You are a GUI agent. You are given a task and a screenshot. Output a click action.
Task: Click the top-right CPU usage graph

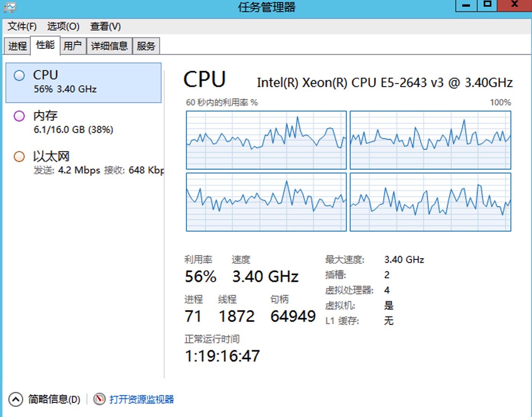click(430, 140)
